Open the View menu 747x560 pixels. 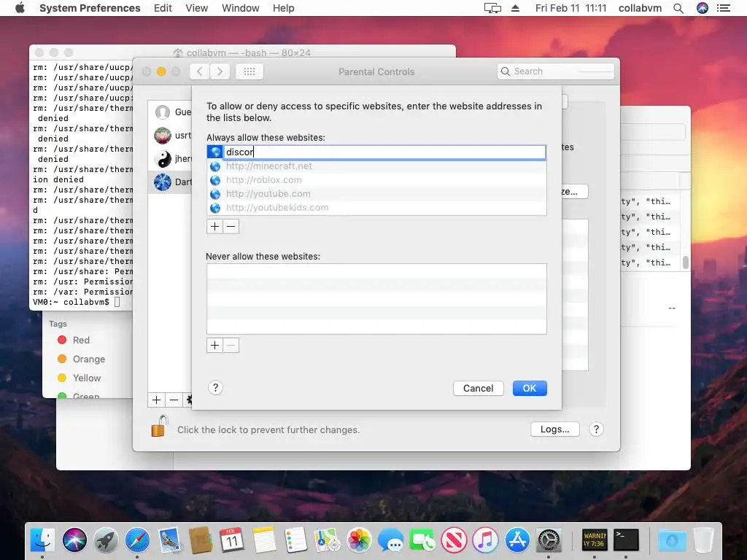(196, 8)
